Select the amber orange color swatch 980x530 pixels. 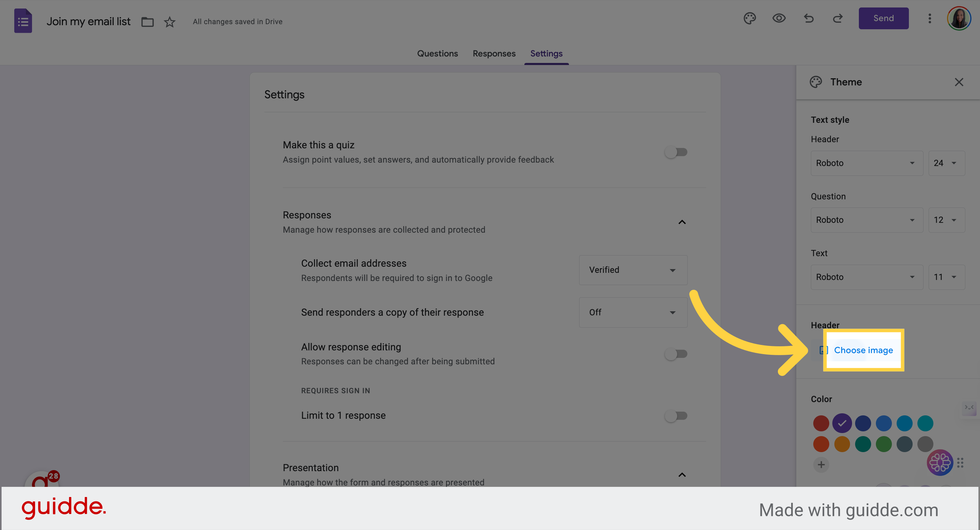coord(842,444)
